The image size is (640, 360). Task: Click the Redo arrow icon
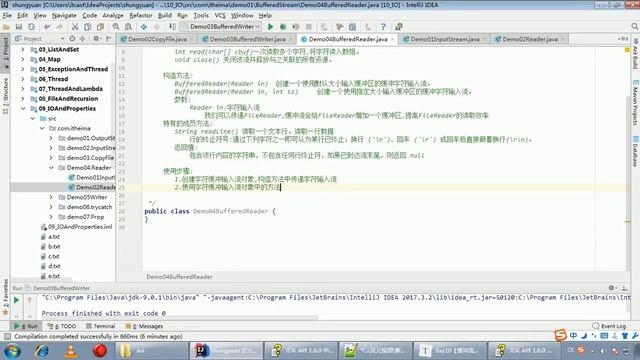coord(60,27)
